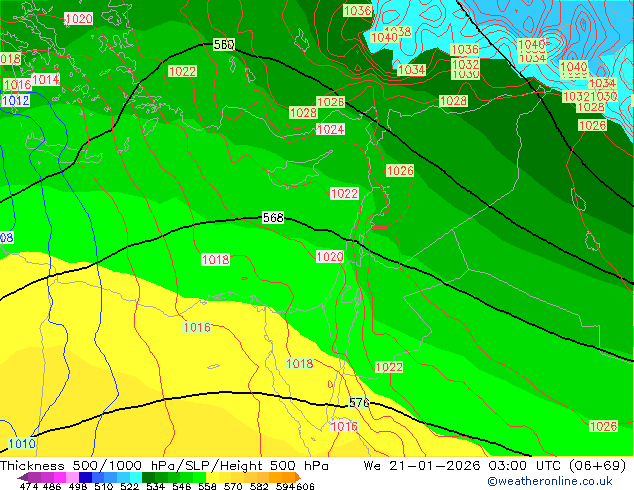634x490 pixels.
Task: Click the blue 1012 pressure label
Action: pos(16,100)
